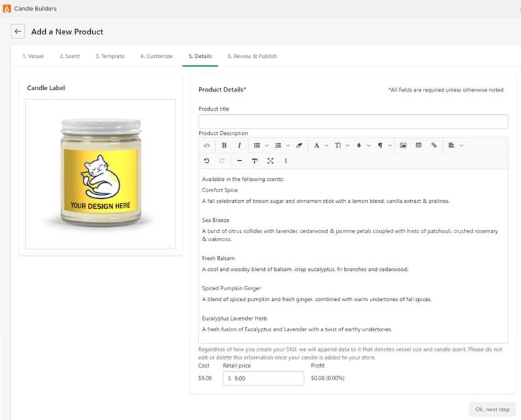Insert an image into description
Image resolution: width=521 pixels, height=420 pixels.
[x=403, y=145]
